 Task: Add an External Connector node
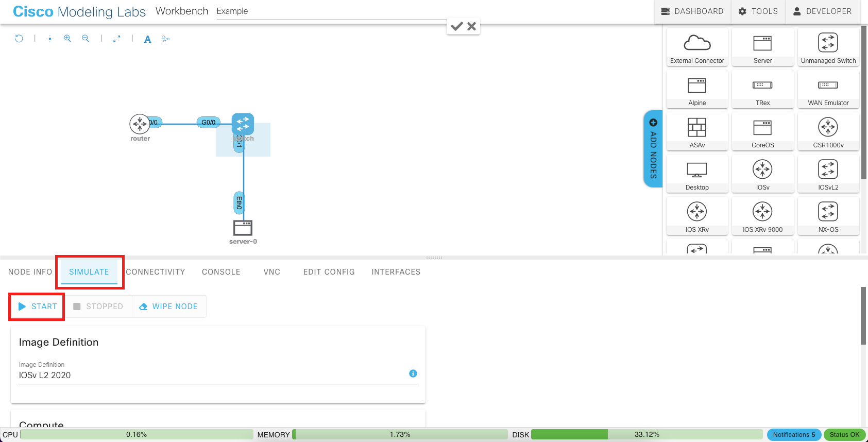tap(697, 47)
